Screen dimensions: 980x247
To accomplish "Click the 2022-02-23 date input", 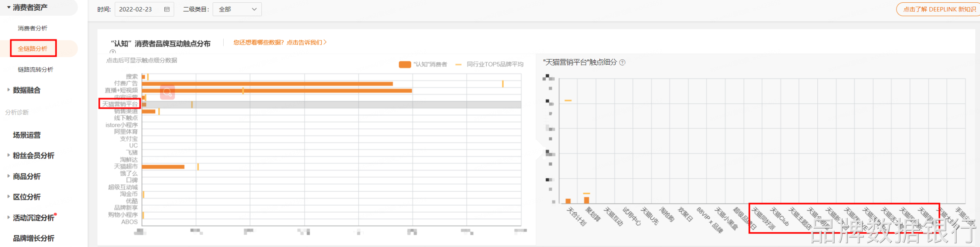I will tap(145, 9).
